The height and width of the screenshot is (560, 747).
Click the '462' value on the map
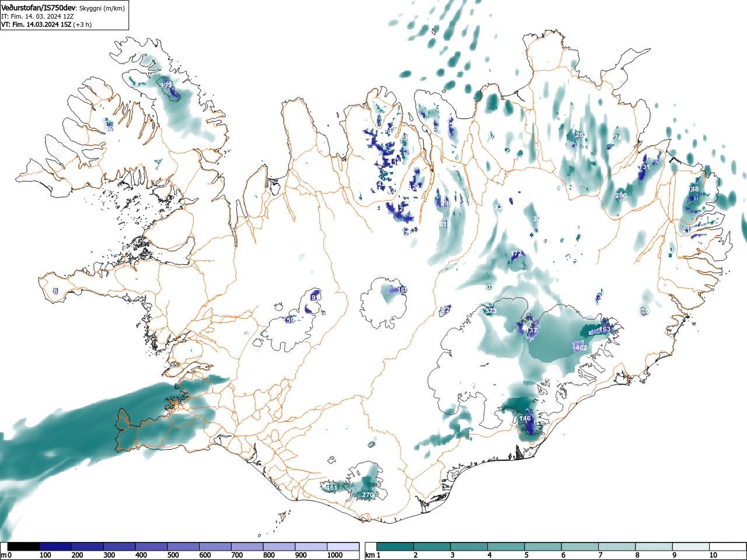(x=581, y=348)
